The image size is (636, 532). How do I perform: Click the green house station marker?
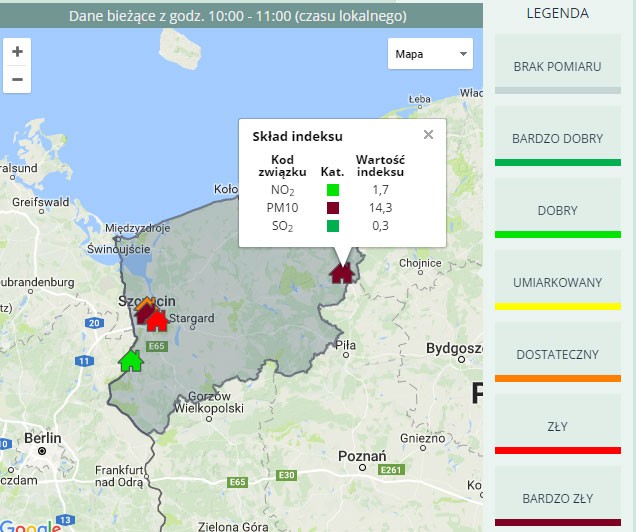[x=131, y=360]
